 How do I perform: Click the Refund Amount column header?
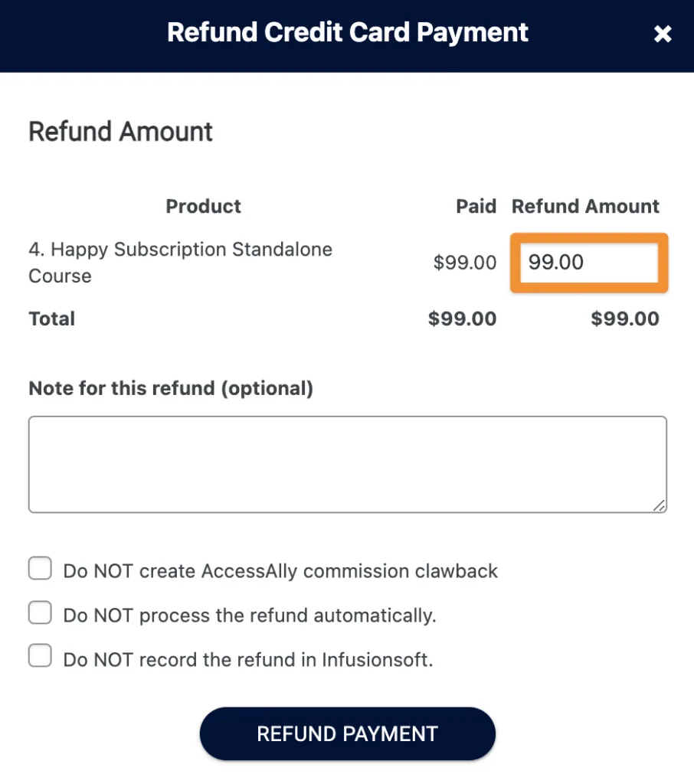tap(585, 206)
